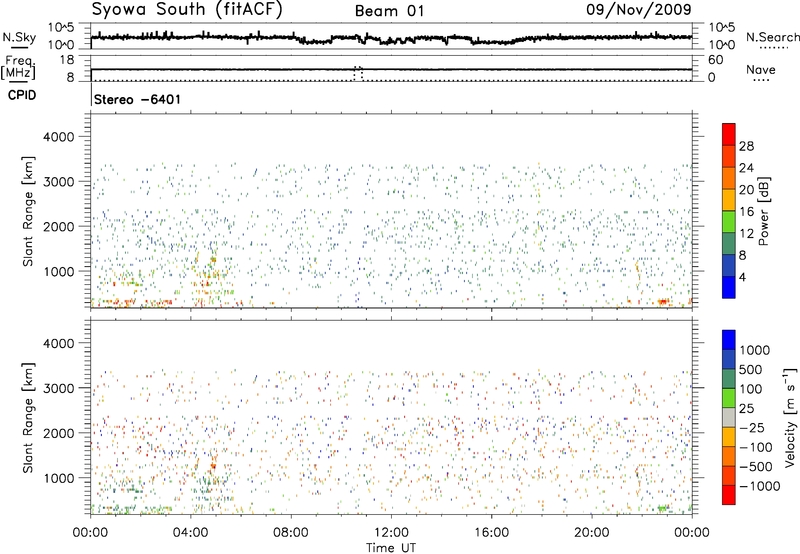Select the '25' label on the velocity colorbar
Screen dimensions: 800x554
pos(746,409)
